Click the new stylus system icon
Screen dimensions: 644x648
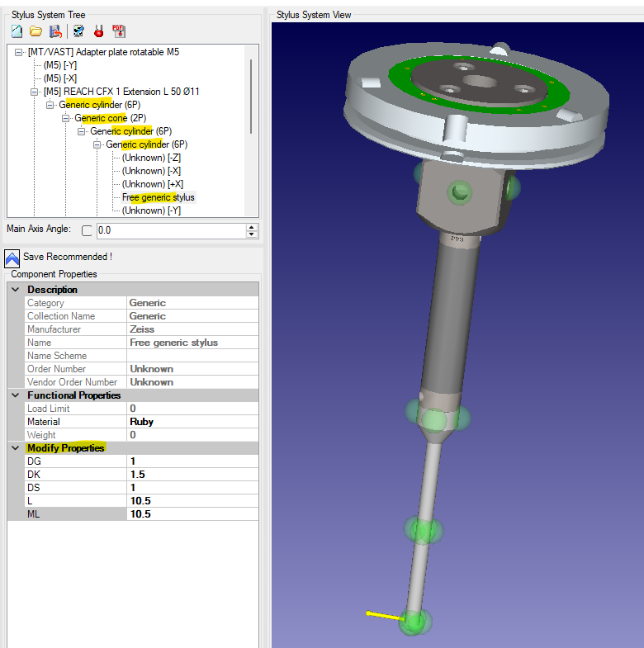pos(17,31)
